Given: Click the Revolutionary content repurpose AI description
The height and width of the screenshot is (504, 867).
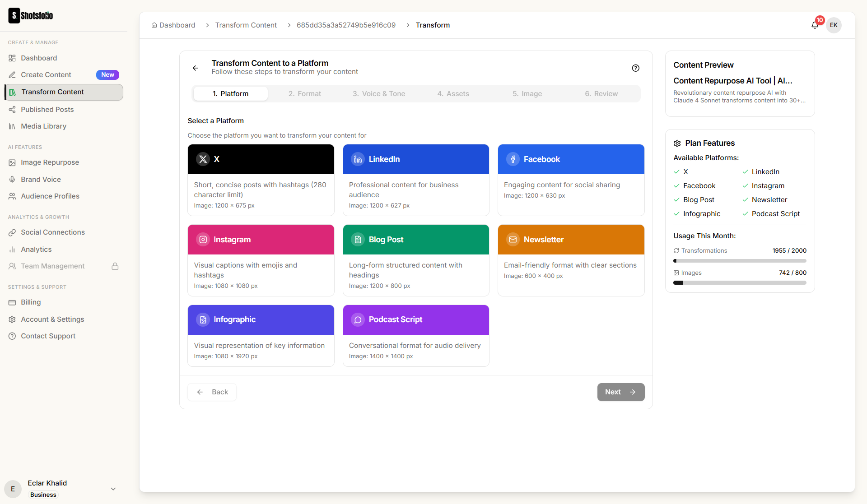Looking at the screenshot, I should 740,97.
